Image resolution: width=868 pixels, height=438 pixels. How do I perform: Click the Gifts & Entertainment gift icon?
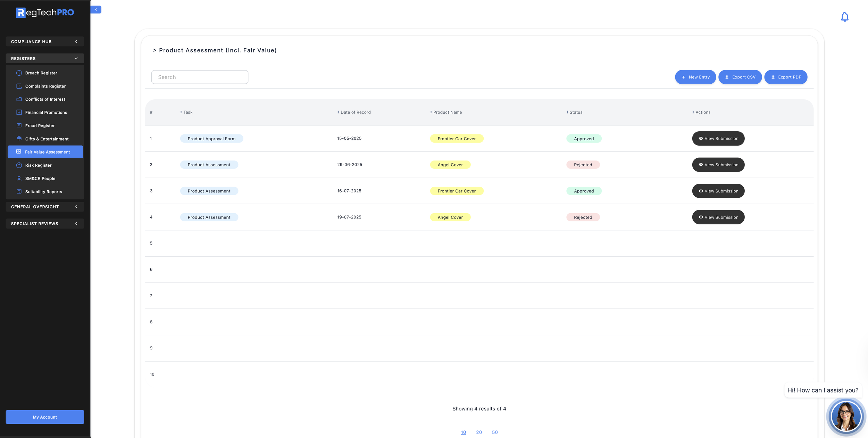[x=19, y=139]
